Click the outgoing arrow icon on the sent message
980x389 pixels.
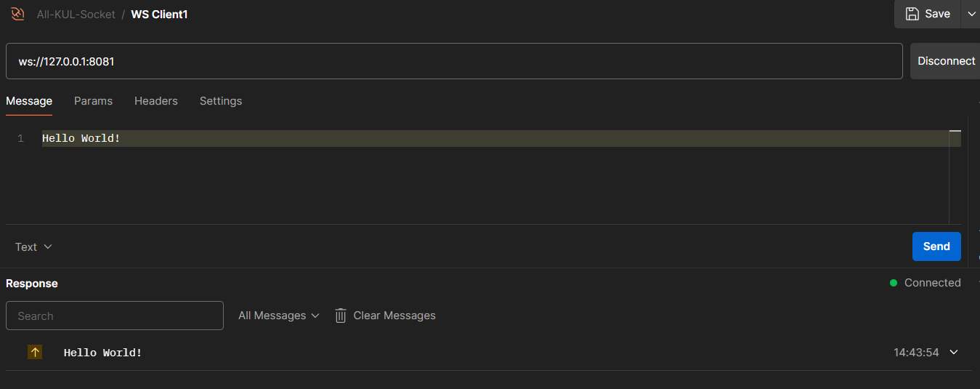35,352
